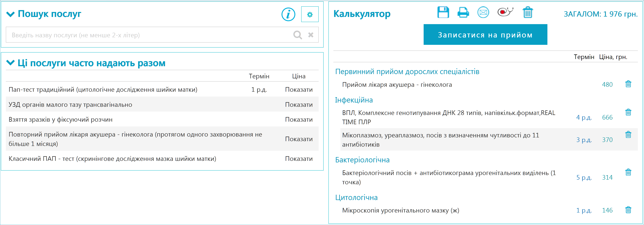Show price for Повторний прийом лікаря акушера
Screen dimensions: 644x225
click(299, 139)
